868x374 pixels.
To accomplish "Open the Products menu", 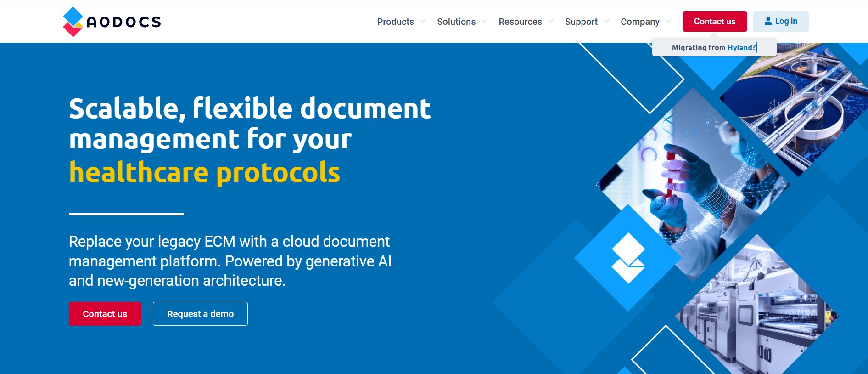I will click(x=396, y=22).
